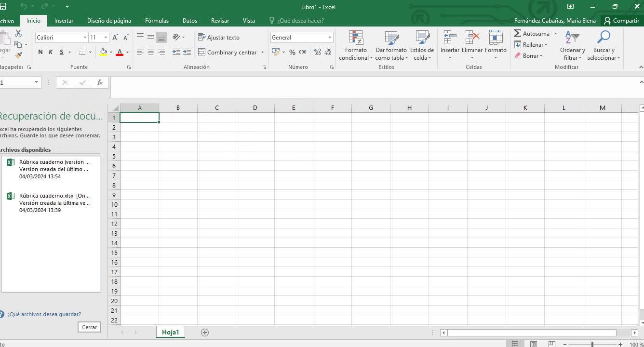Switch to the Fórmulas tab
Screen dimensions: 644x347
click(x=157, y=21)
